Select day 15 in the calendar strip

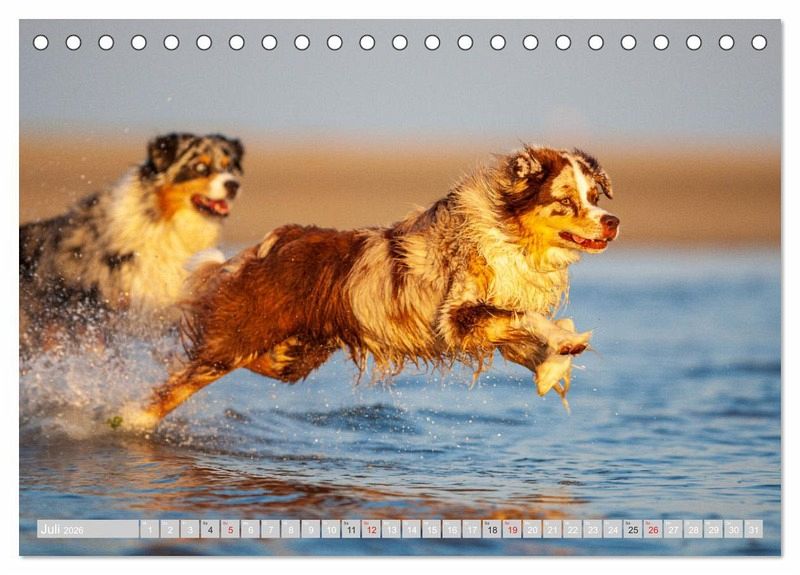(432, 529)
